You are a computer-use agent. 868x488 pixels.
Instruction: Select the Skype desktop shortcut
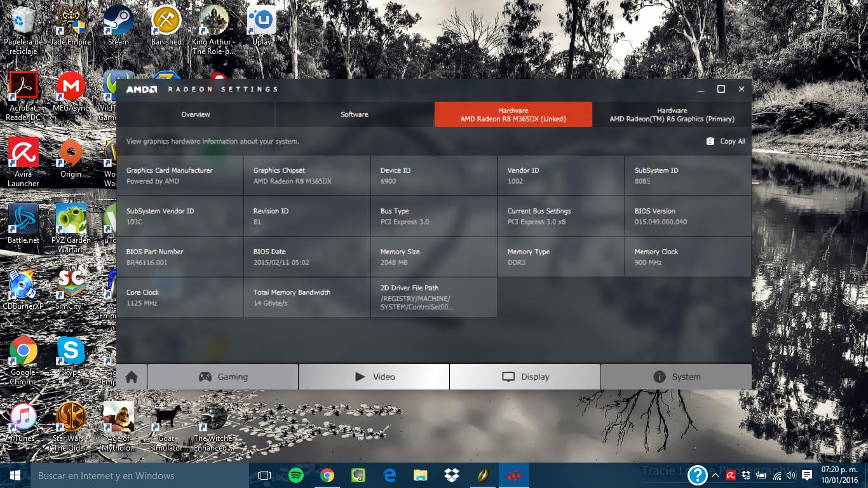[x=71, y=356]
